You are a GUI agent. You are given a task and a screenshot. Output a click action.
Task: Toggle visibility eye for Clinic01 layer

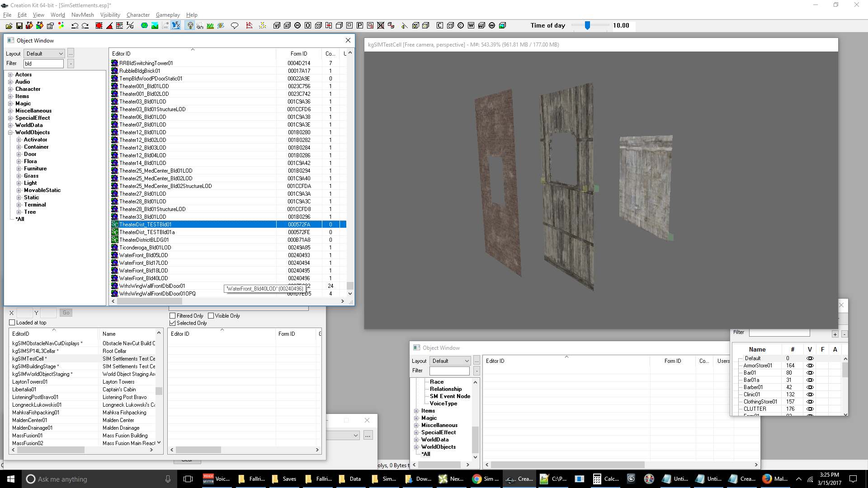coord(810,394)
